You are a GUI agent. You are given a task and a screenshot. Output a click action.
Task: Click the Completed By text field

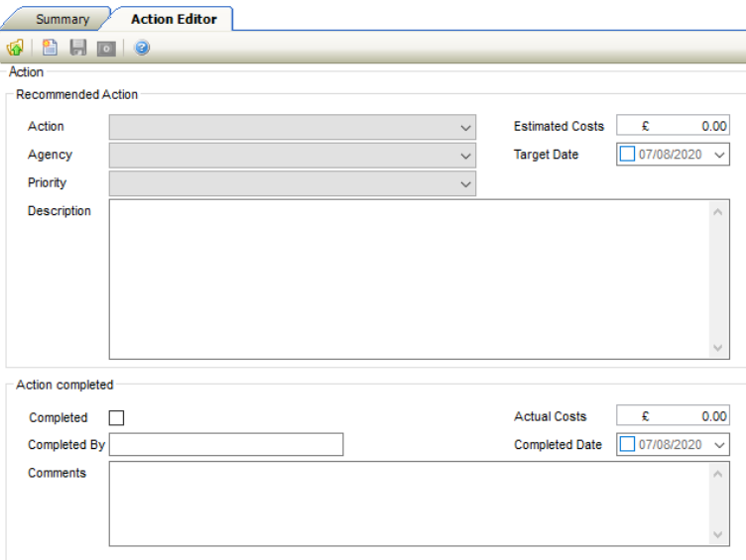tap(226, 445)
